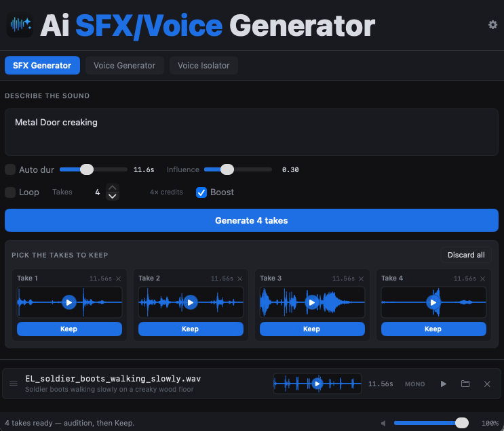Increase Takes count with up arrow
Viewport: 504px width, 431px height.
pos(113,188)
